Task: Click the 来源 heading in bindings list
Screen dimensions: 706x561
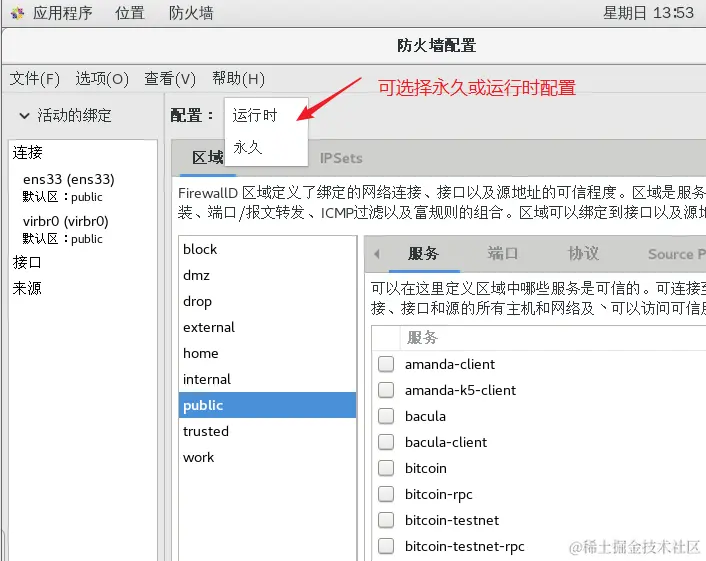Action: [x=27, y=288]
